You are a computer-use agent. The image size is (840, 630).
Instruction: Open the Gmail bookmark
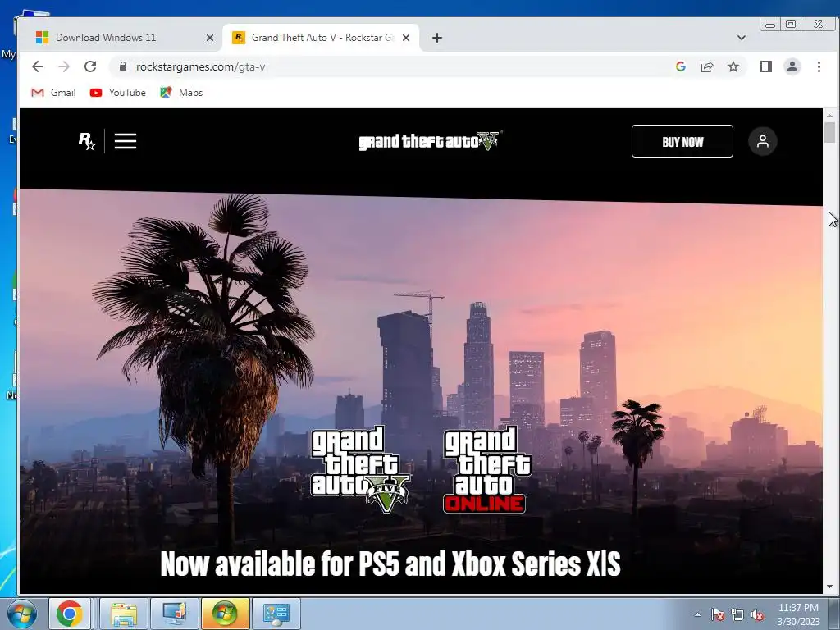pyautogui.click(x=53, y=93)
